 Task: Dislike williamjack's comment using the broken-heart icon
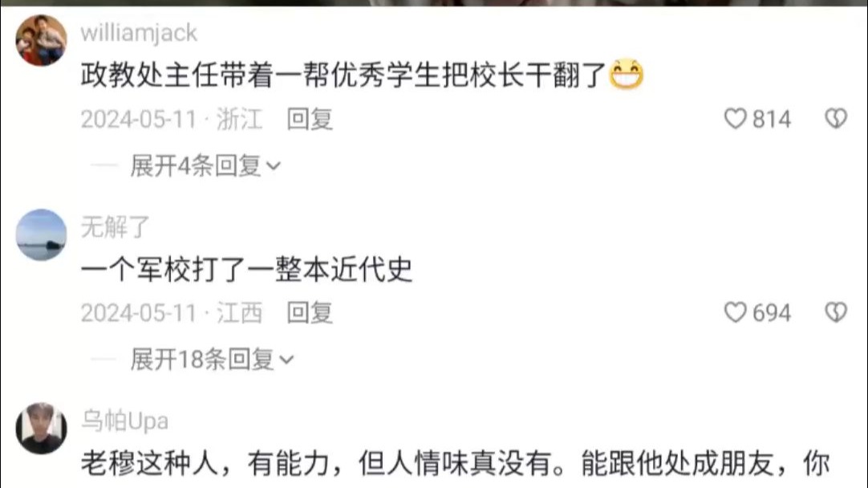tap(836, 119)
